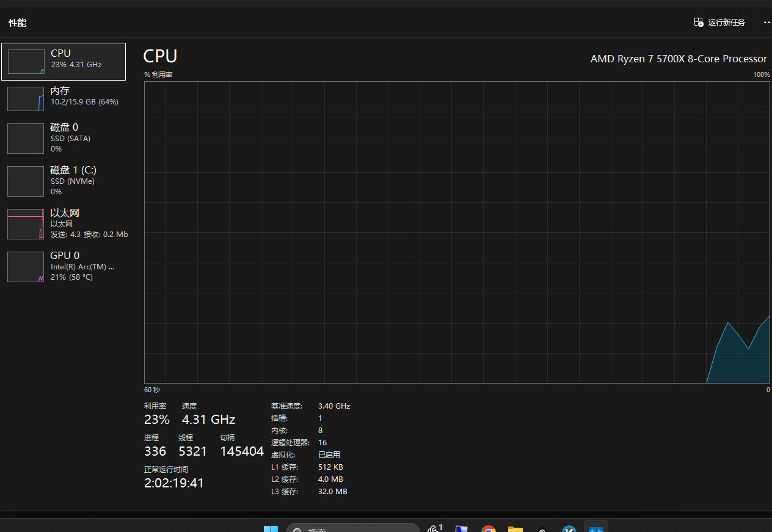The height and width of the screenshot is (532, 772).
Task: Select GPU 0 Intel Arc entry
Action: (64, 266)
